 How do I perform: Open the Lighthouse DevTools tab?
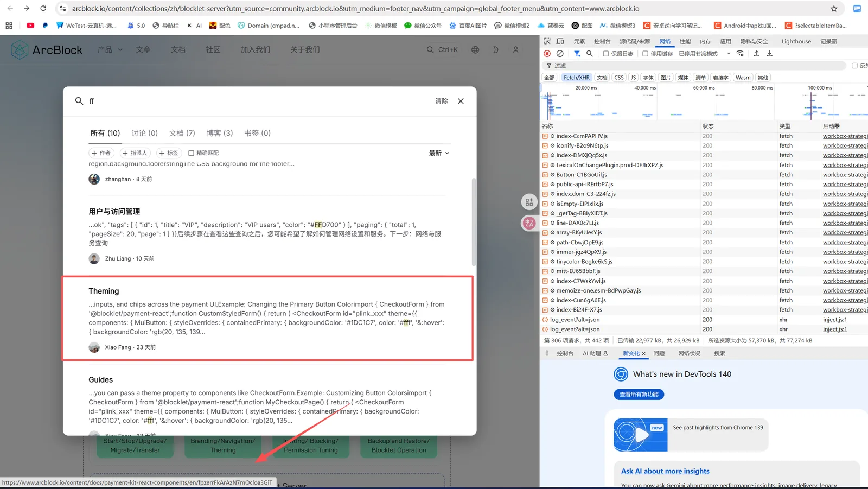796,41
